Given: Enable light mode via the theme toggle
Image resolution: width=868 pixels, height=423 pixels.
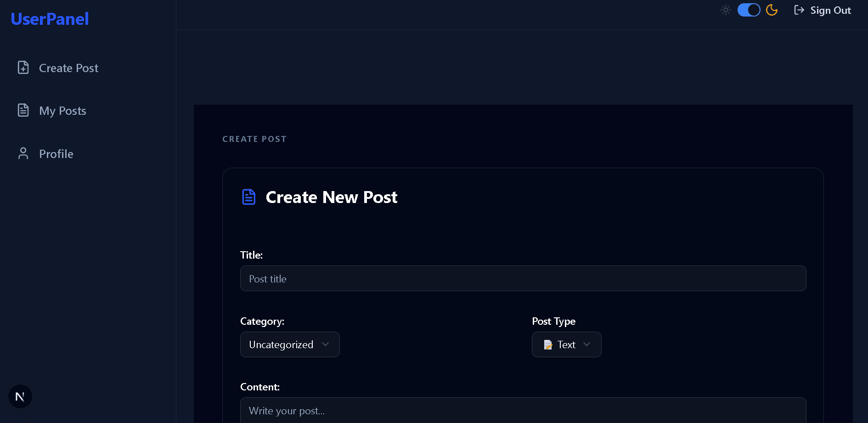Looking at the screenshot, I should click(x=749, y=10).
